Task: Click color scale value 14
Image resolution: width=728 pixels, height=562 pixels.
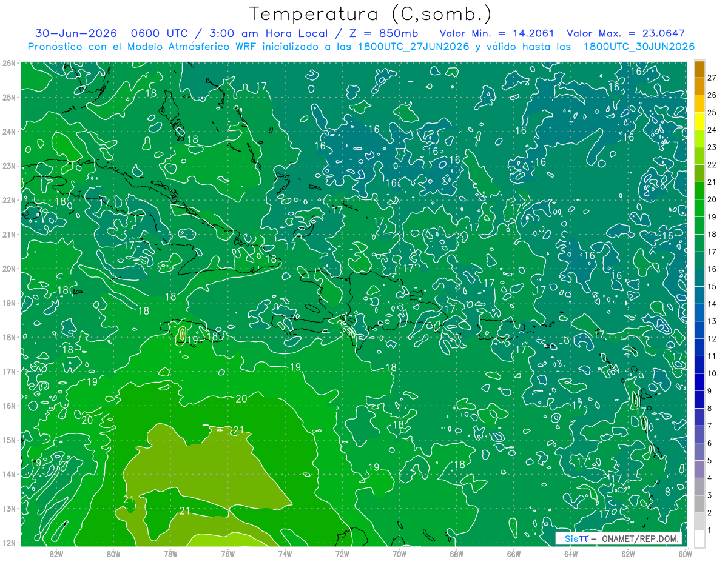Action: click(712, 304)
